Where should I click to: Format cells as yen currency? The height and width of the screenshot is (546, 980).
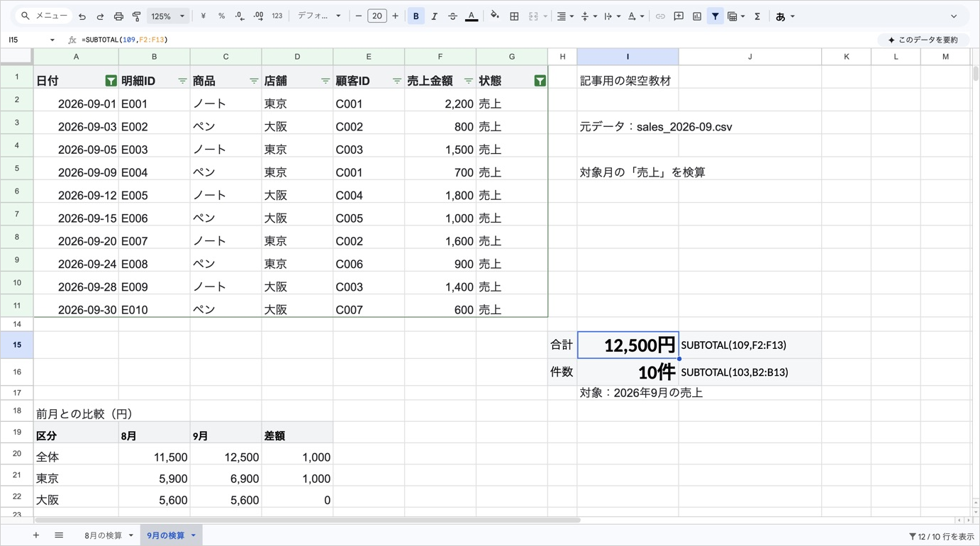[x=204, y=16]
